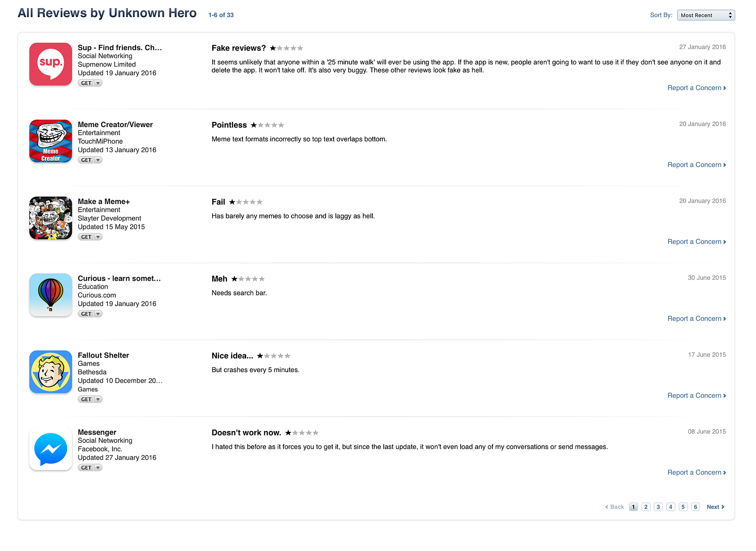Click the Back pagination link
This screenshot has width=756, height=551.
point(614,507)
